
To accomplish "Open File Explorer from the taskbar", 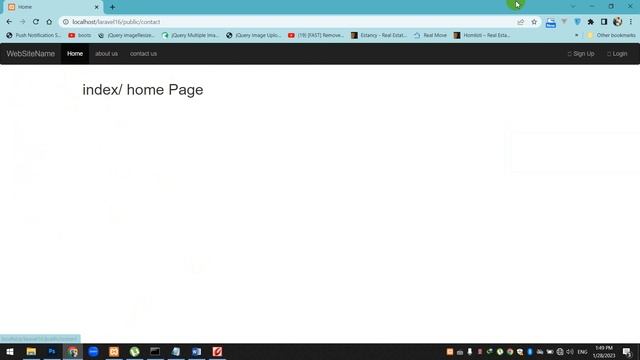I will click(x=31, y=351).
